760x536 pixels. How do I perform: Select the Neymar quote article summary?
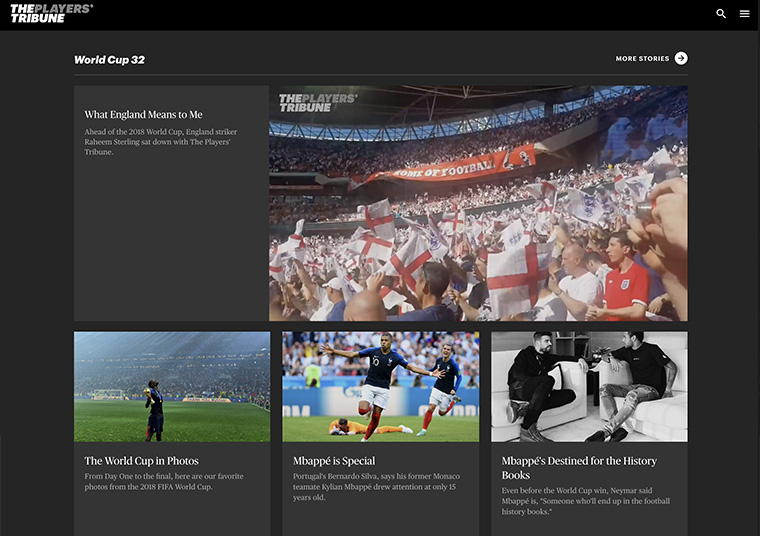click(x=586, y=501)
